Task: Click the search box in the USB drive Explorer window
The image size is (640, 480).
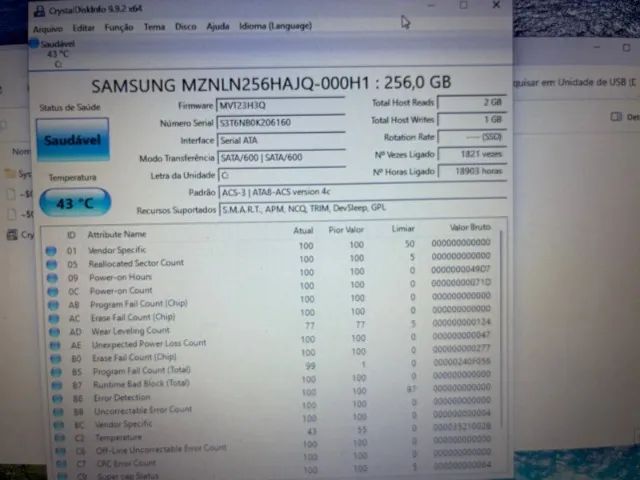Action: (576, 82)
